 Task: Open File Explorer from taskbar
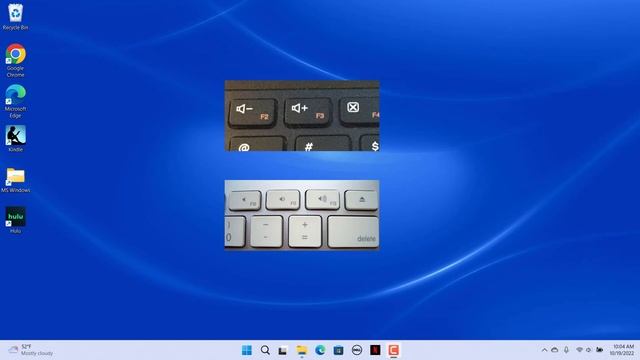pos(302,350)
